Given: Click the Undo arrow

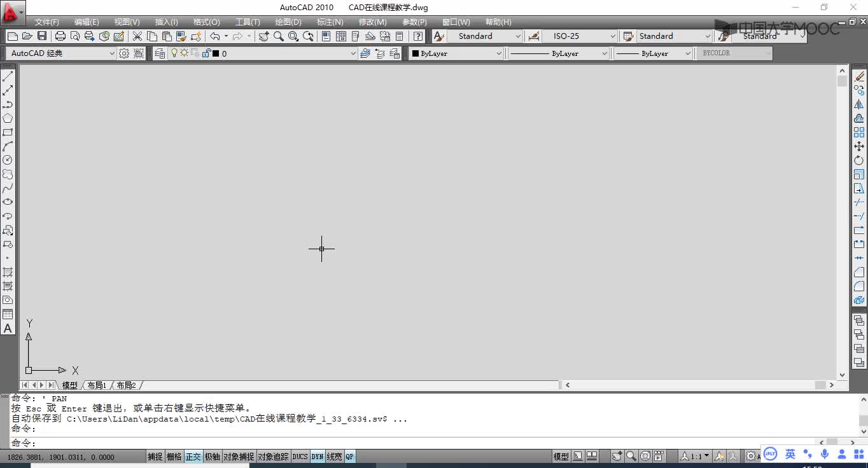Looking at the screenshot, I should coord(214,36).
